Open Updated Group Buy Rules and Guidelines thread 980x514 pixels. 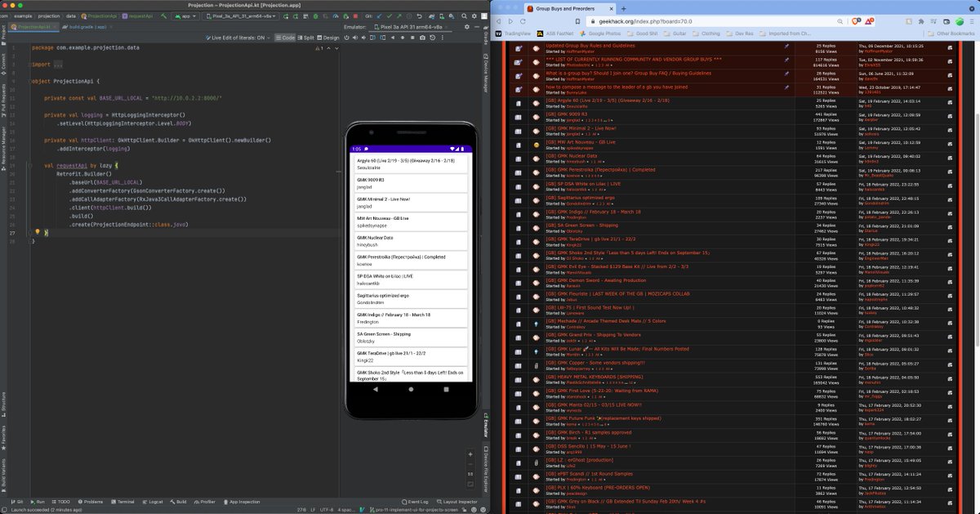click(x=590, y=46)
